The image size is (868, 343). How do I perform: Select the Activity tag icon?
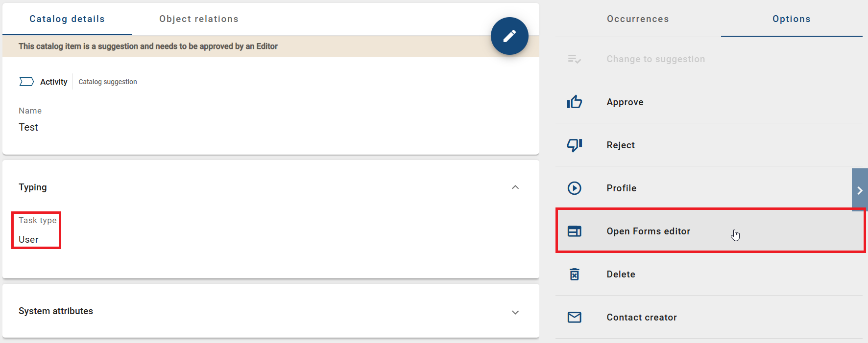tap(26, 81)
